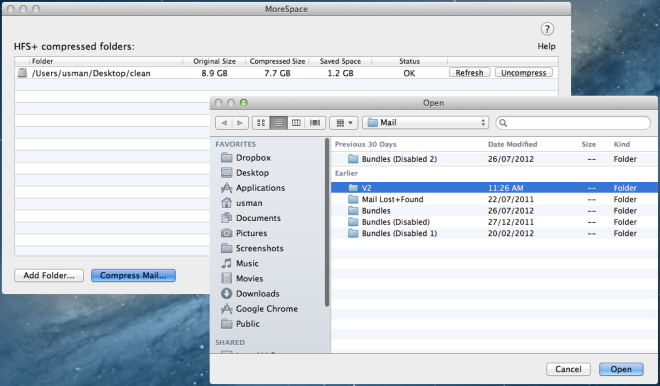Select usman home folder in sidebar
Screen dimensions: 660x386
click(242, 203)
